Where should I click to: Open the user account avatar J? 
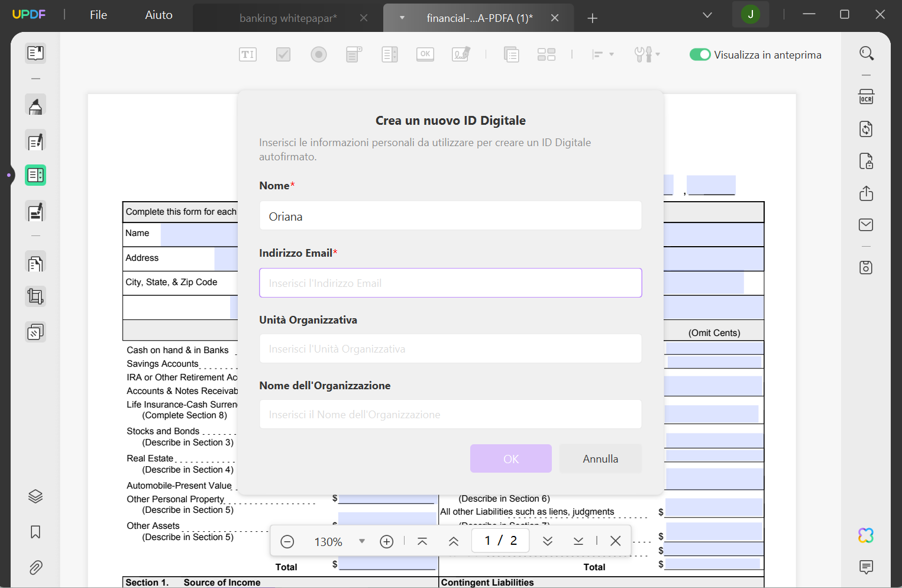click(751, 15)
